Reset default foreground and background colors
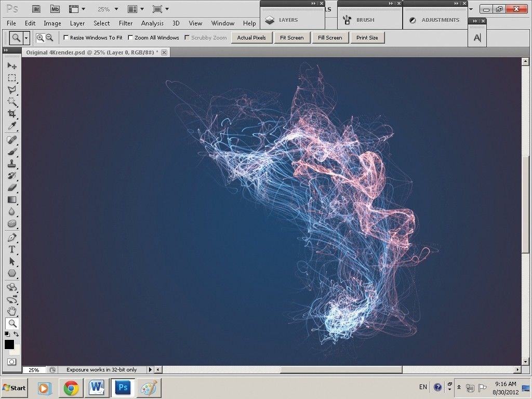 tap(7, 334)
